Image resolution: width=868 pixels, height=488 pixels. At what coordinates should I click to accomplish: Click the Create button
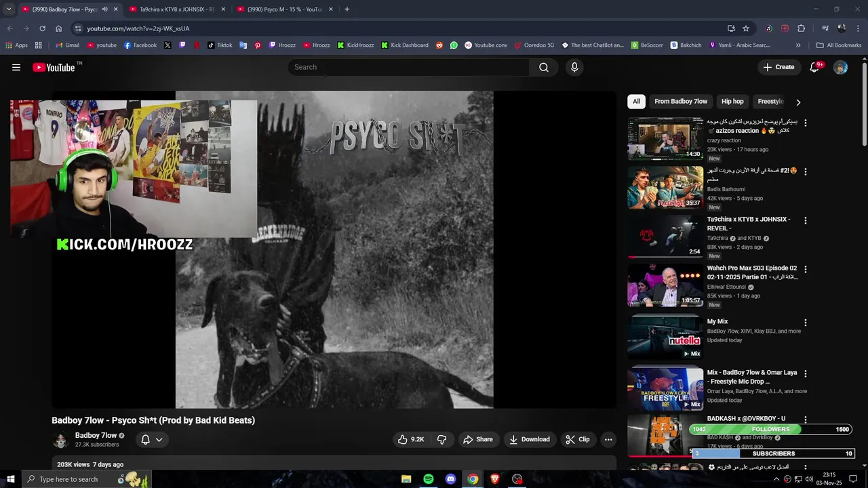coord(778,67)
